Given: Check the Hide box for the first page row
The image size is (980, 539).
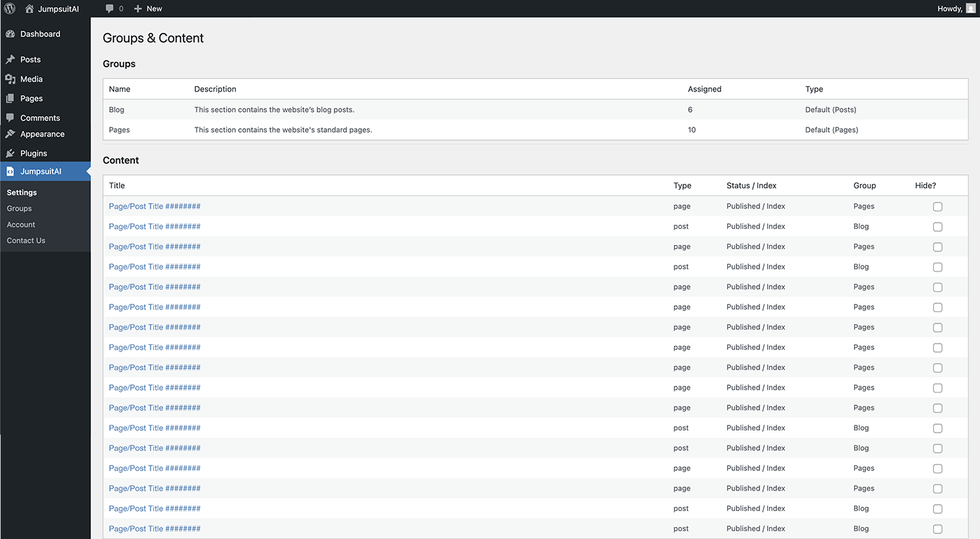Looking at the screenshot, I should click(x=937, y=206).
